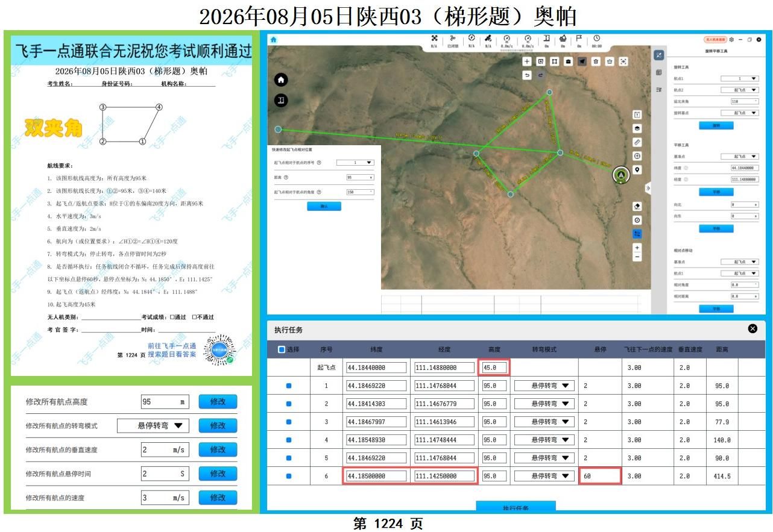Click the undo arrow icon on map
The height and width of the screenshot is (532, 773).
pos(526,75)
